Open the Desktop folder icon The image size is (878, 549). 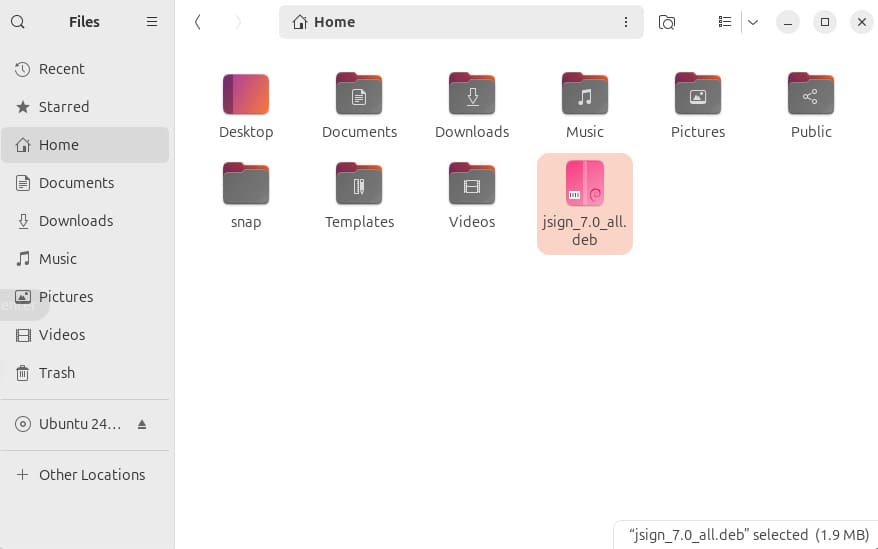[x=246, y=95]
